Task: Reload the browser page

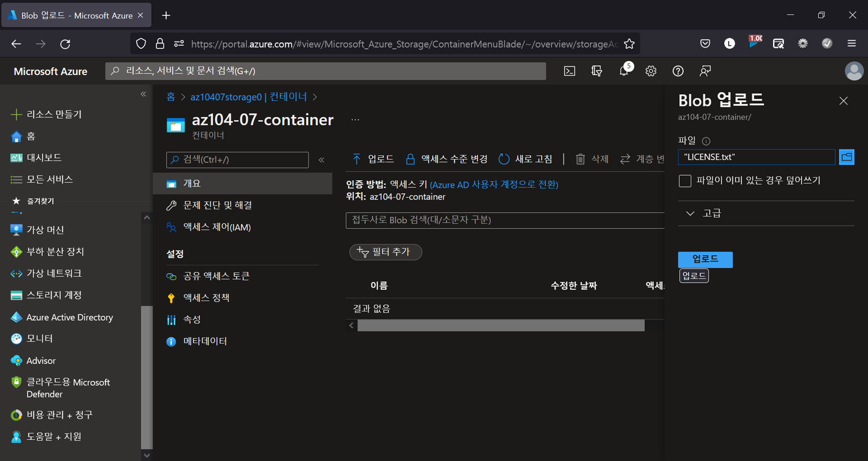Action: (x=65, y=44)
